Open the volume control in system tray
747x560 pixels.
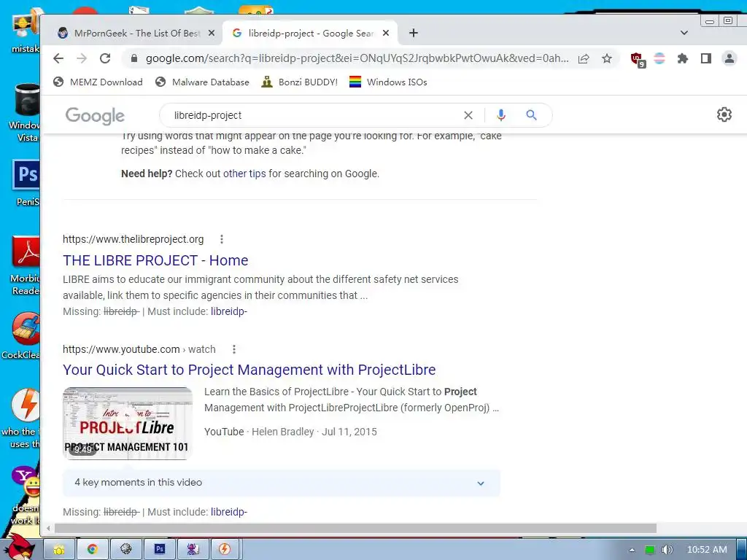[667, 550]
